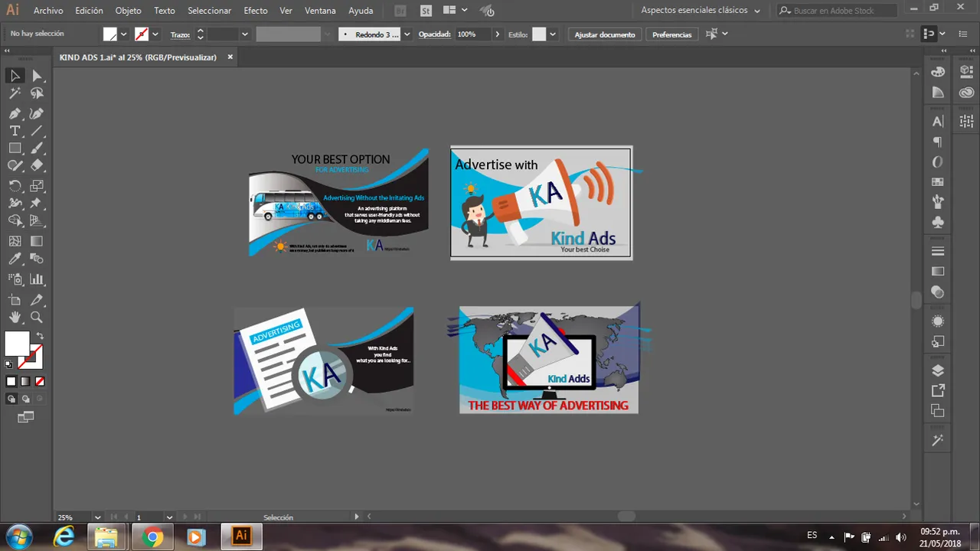Select the Eraser tool
Viewport: 980px width, 551px height.
(37, 166)
